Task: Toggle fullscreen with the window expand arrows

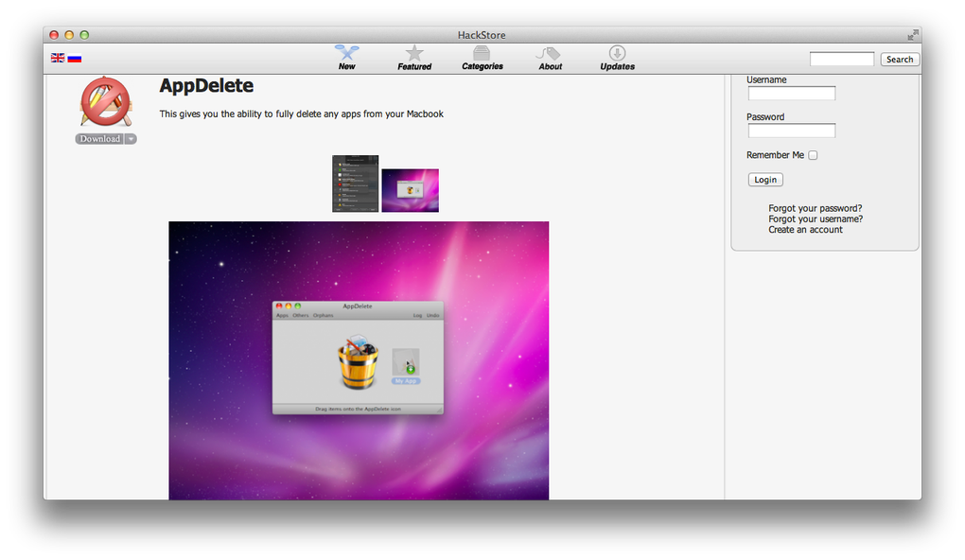Action: [x=913, y=35]
